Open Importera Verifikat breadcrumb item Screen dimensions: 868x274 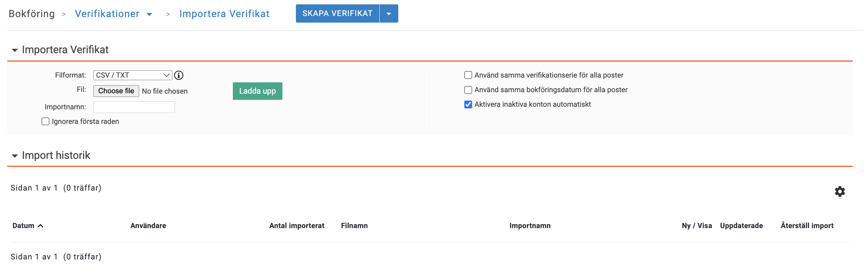point(224,13)
